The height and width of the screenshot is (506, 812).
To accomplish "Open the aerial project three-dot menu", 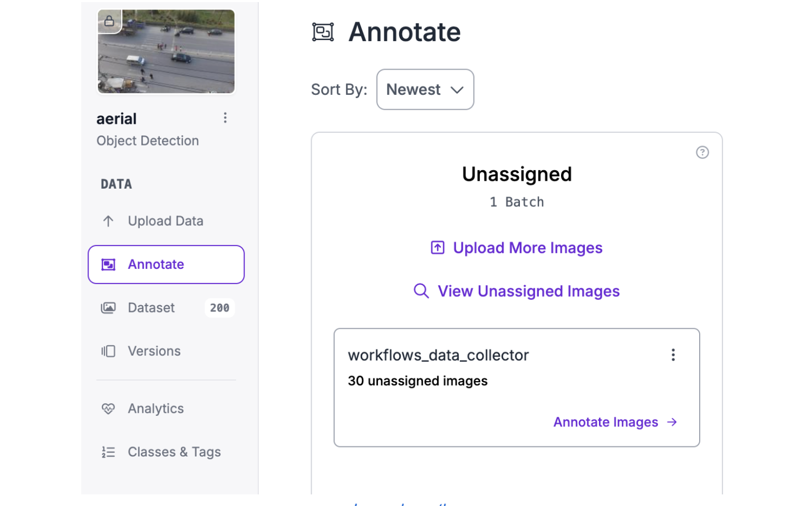I will coord(225,118).
